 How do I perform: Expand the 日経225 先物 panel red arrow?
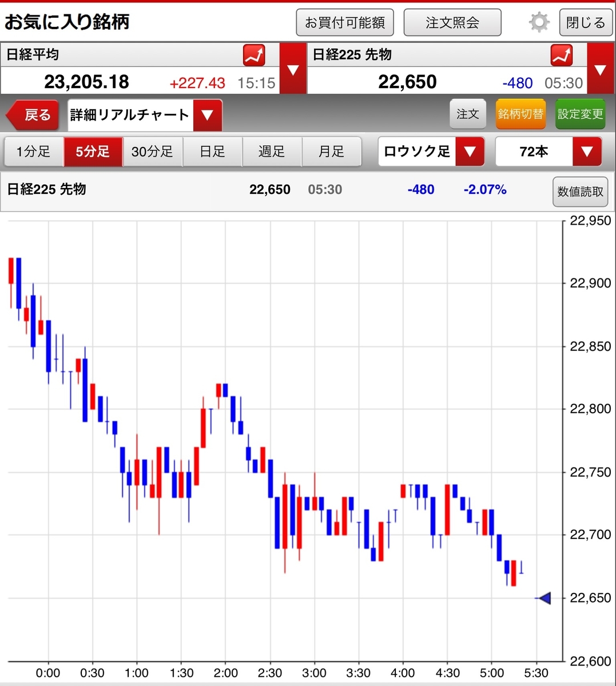(x=601, y=69)
